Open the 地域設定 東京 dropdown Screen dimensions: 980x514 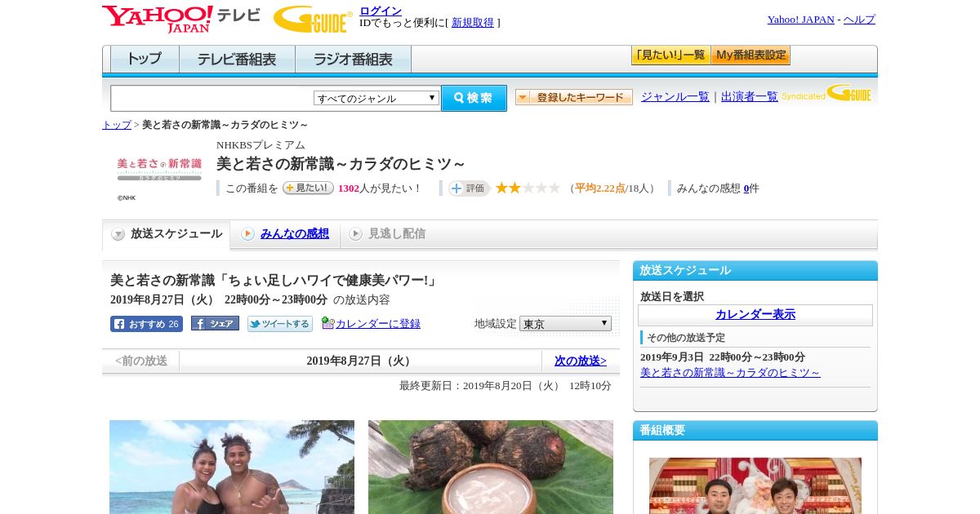tap(565, 324)
